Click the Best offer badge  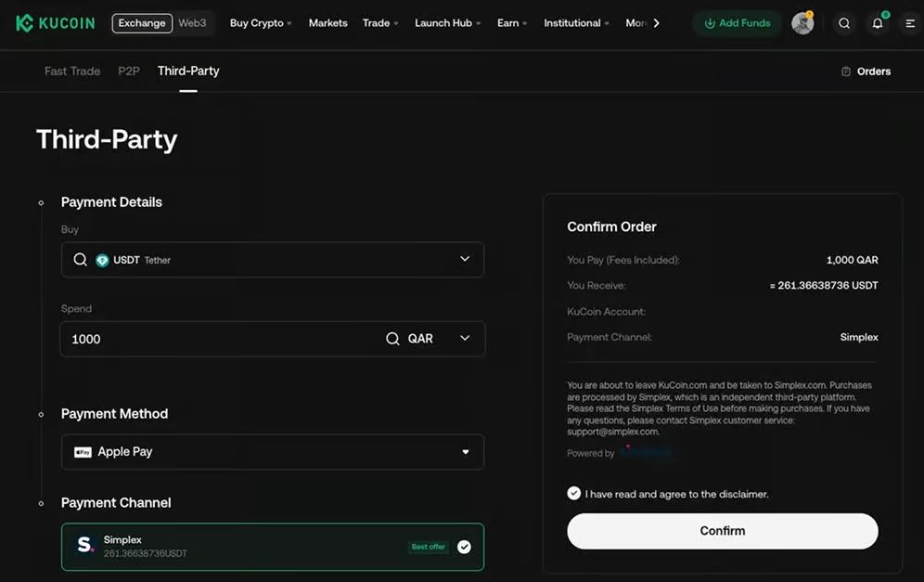point(429,547)
